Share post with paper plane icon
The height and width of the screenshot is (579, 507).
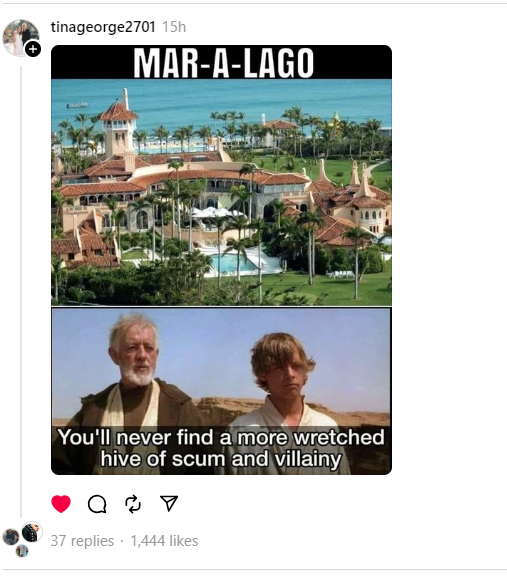pos(169,503)
